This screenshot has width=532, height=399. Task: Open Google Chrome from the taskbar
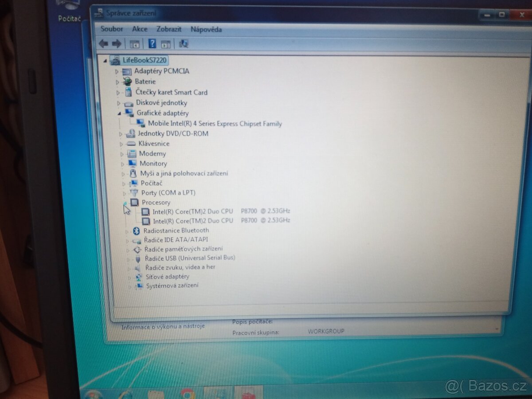[187, 393]
